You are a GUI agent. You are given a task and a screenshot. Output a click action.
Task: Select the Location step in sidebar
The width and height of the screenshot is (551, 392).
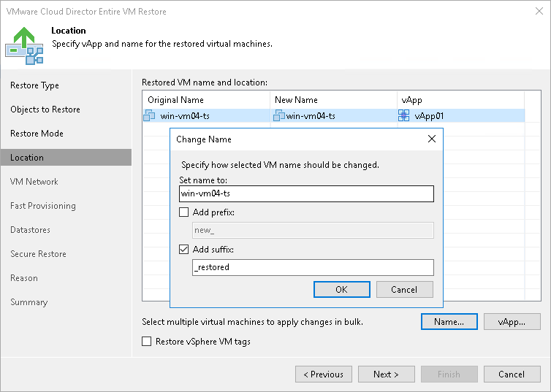coord(66,157)
